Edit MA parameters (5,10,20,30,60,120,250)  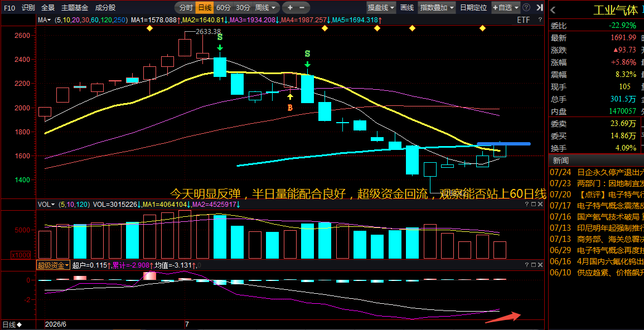click(91, 20)
